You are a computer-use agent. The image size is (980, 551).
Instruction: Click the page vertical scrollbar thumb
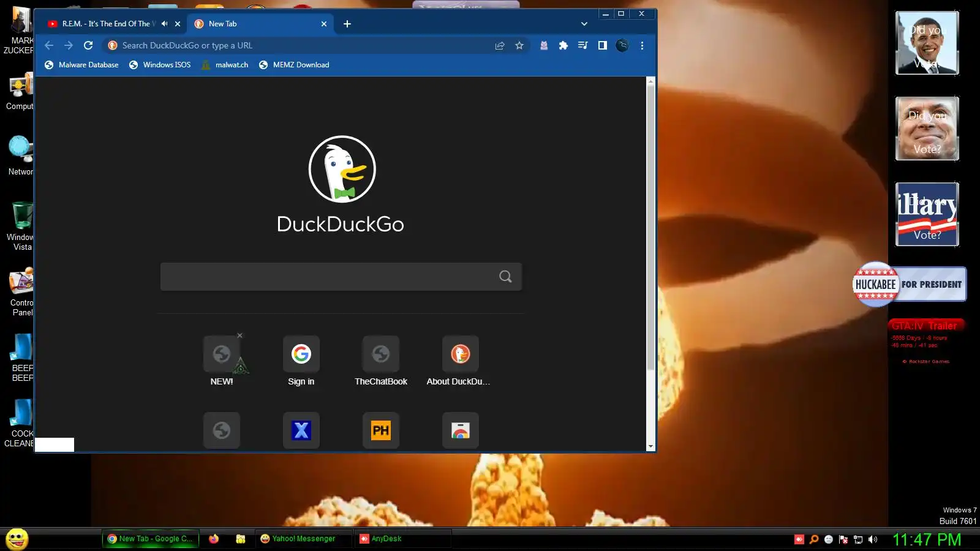click(650, 228)
